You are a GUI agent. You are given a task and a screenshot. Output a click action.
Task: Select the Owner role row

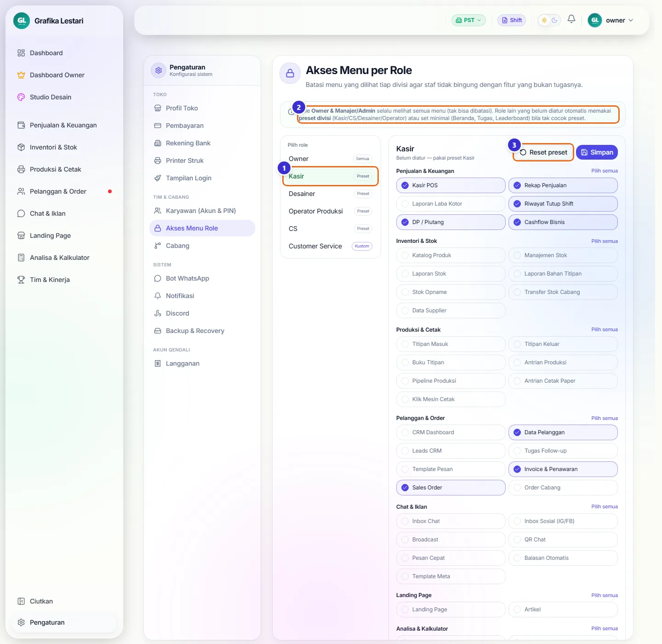click(331, 159)
